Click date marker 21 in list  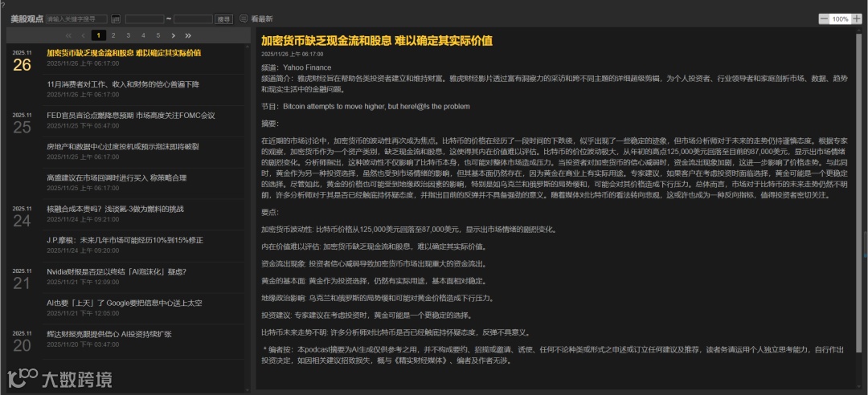click(23, 283)
